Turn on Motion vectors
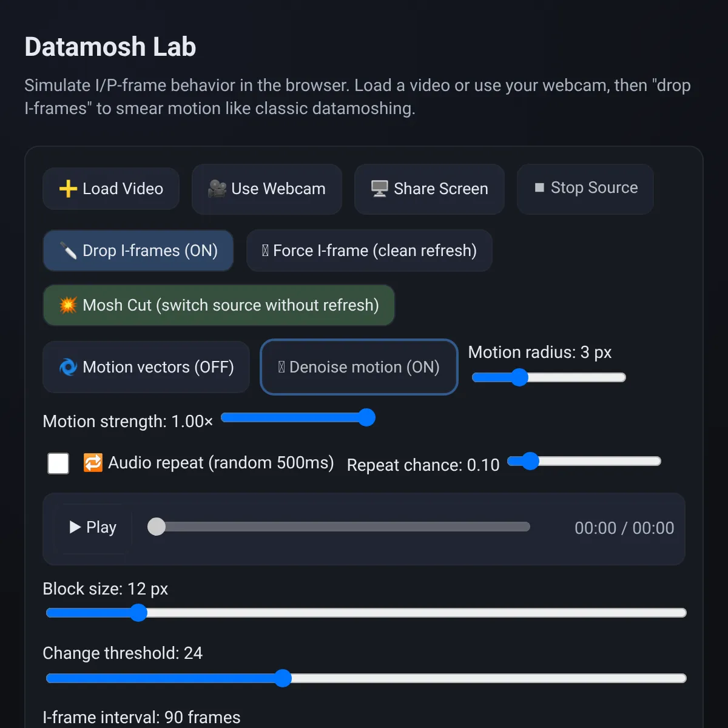The image size is (728, 728). [x=146, y=367]
